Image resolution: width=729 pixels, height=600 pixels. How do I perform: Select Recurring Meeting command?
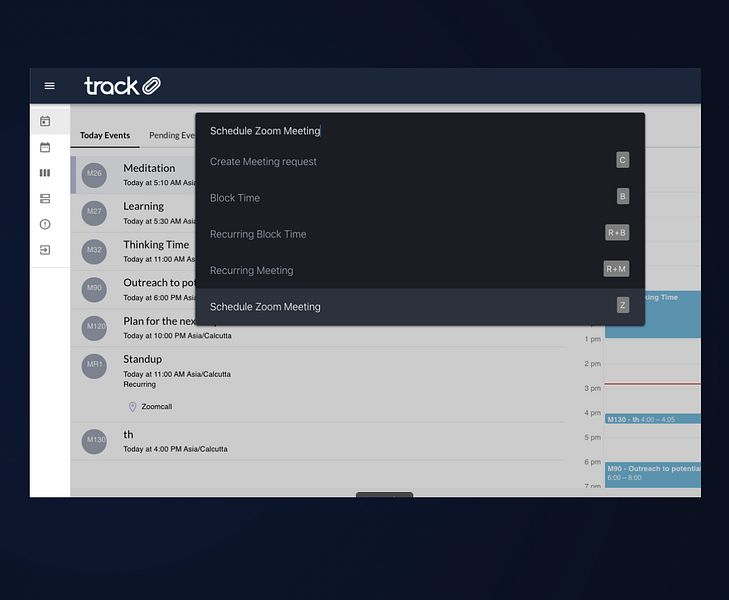[x=420, y=270]
